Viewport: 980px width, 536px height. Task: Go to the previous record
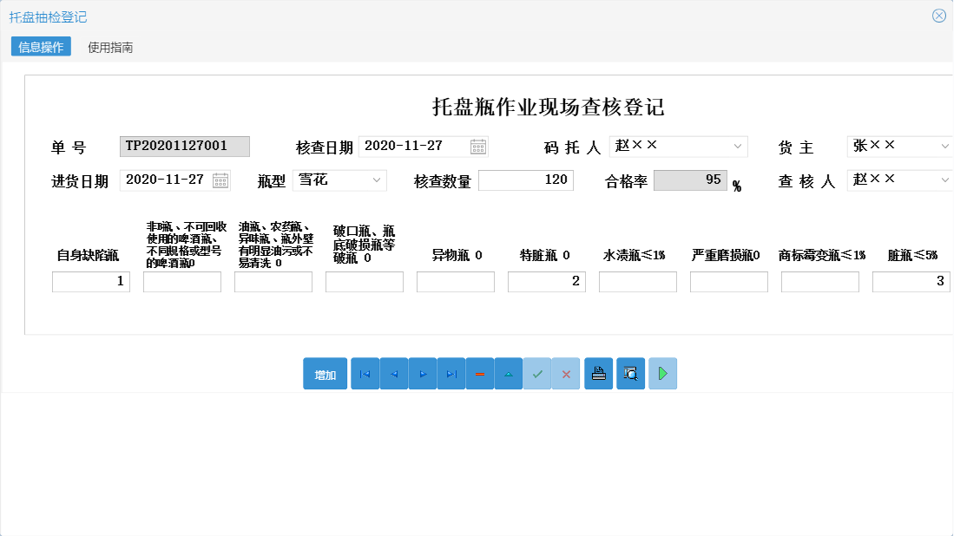(x=393, y=374)
